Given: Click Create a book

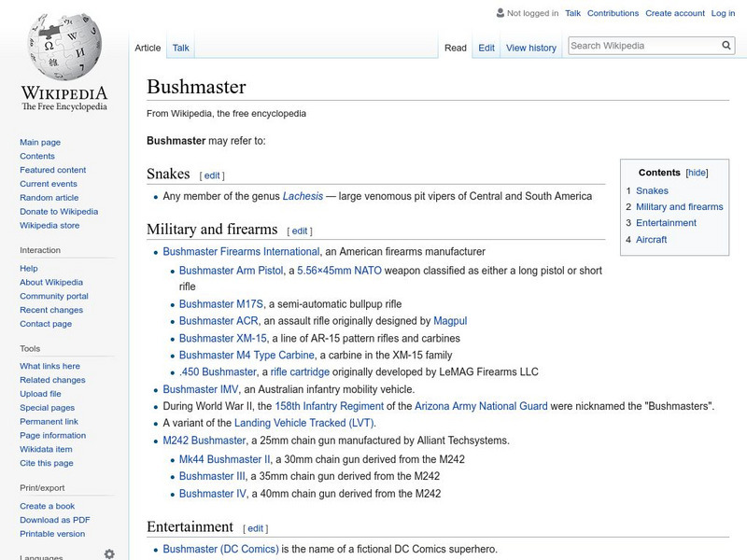Looking at the screenshot, I should pos(48,506).
